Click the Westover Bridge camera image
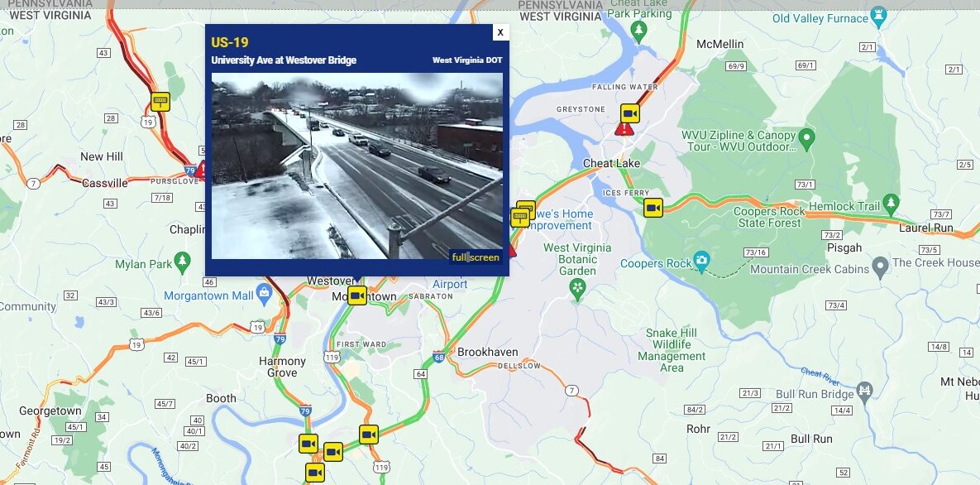Image resolution: width=980 pixels, height=485 pixels. pyautogui.click(x=357, y=166)
